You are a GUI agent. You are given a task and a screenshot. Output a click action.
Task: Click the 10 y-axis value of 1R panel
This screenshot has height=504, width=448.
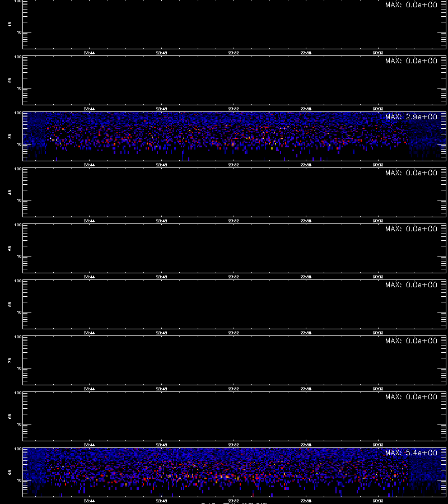coord(19,32)
